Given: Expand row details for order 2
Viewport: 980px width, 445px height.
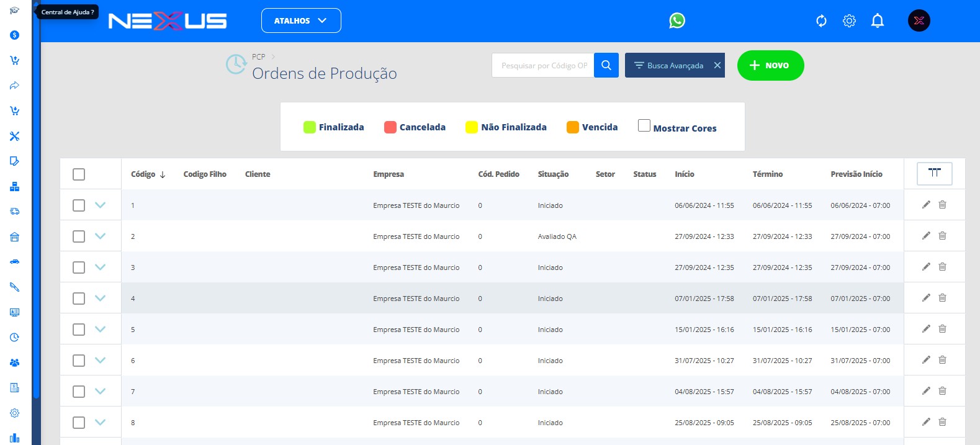Looking at the screenshot, I should tap(100, 236).
